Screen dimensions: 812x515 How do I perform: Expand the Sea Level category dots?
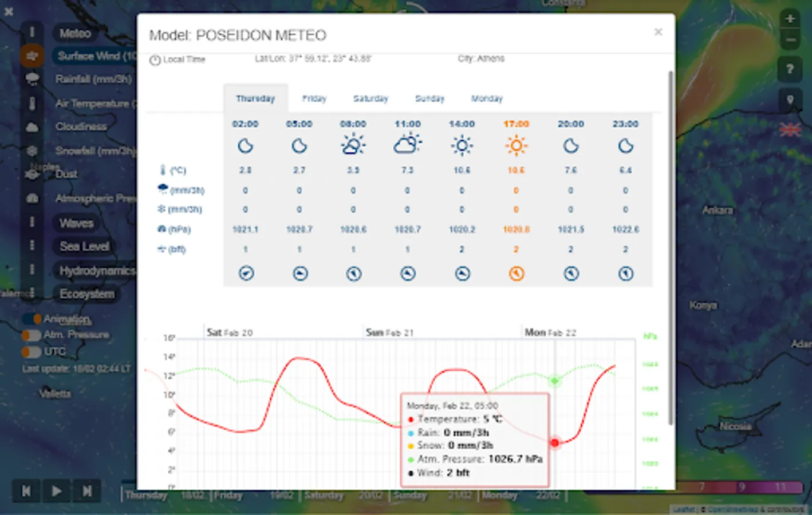pos(32,246)
